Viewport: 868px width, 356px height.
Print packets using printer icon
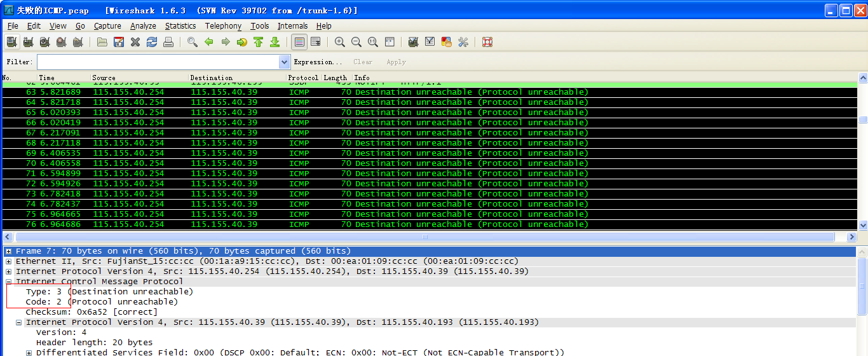(x=168, y=42)
